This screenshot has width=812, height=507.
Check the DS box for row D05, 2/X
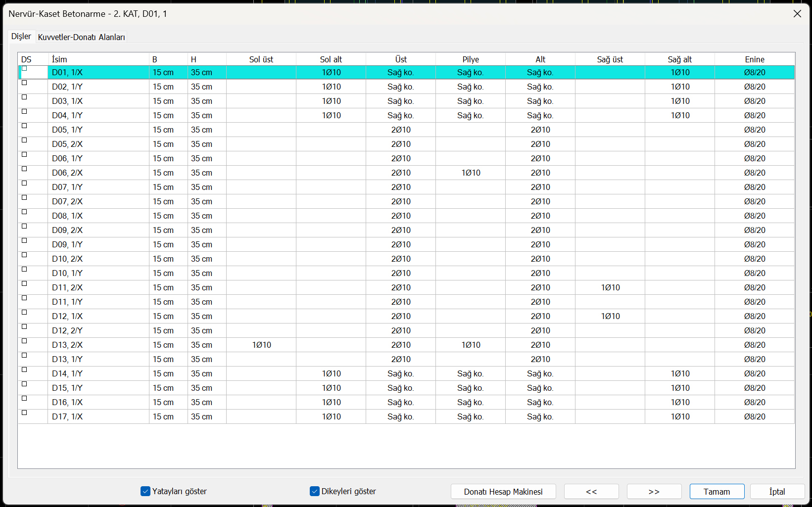[x=24, y=140]
